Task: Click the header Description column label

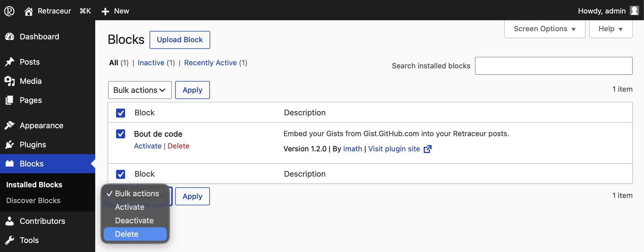Action: click(305, 113)
